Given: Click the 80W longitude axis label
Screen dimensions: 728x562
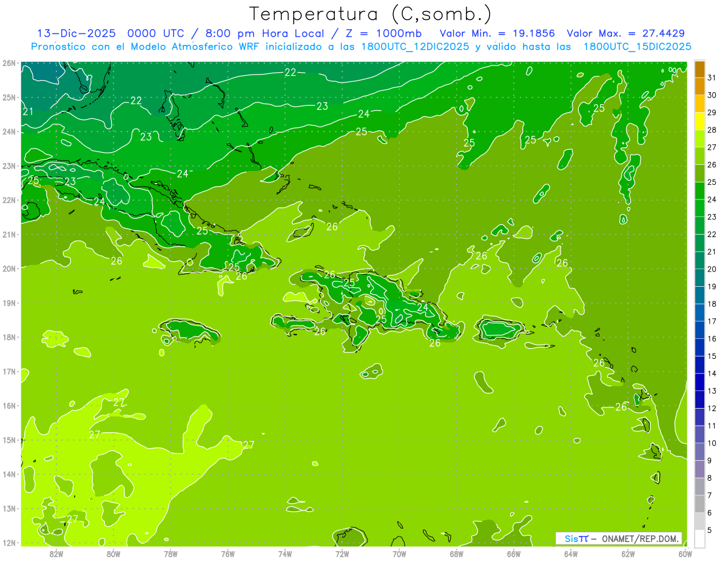Looking at the screenshot, I should click(x=113, y=554).
